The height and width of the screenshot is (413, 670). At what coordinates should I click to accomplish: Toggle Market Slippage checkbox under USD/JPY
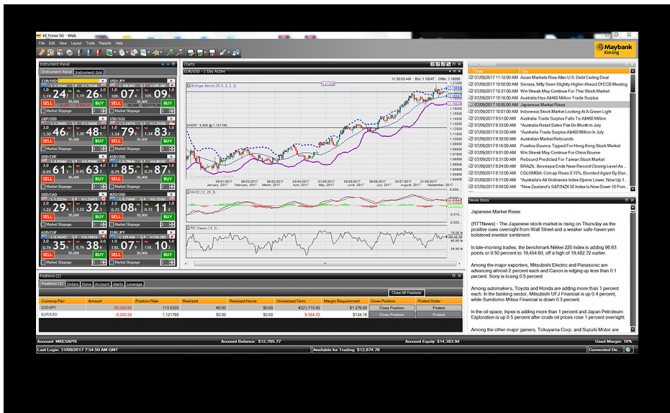[x=112, y=111]
